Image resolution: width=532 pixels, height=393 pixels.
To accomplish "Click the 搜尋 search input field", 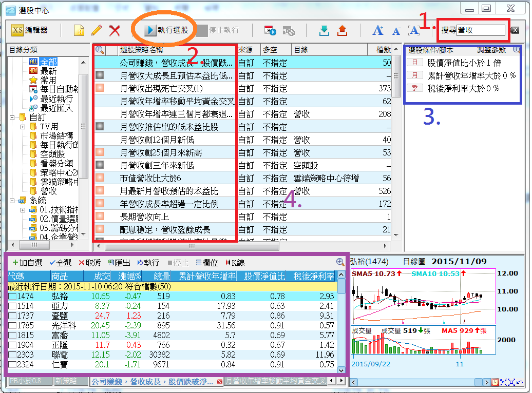I will tap(481, 30).
